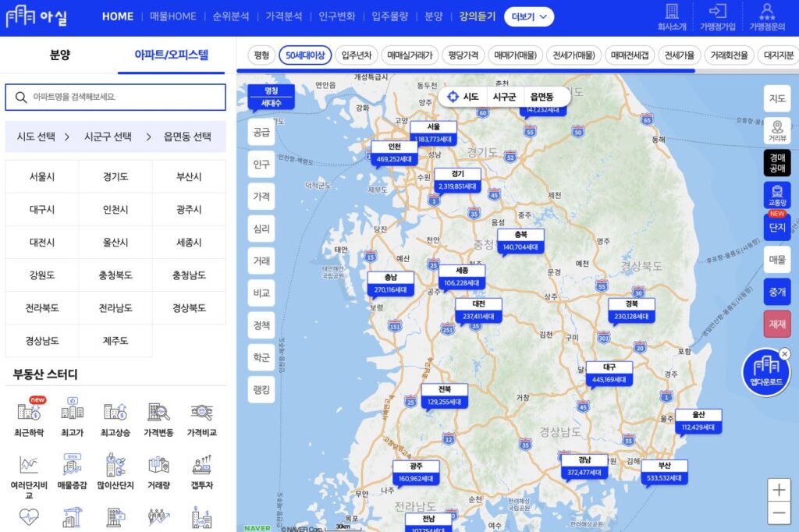Select 읍면동 map level

(x=542, y=96)
